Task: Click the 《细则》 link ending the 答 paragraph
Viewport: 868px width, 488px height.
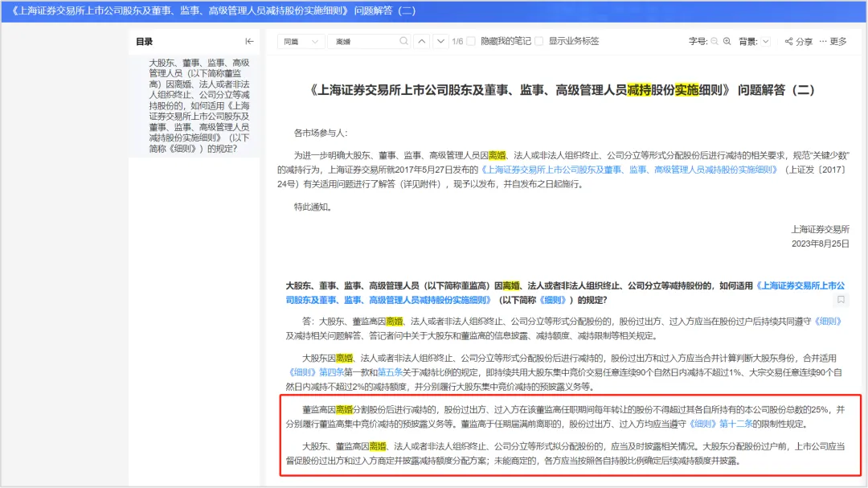Action: tap(828, 322)
